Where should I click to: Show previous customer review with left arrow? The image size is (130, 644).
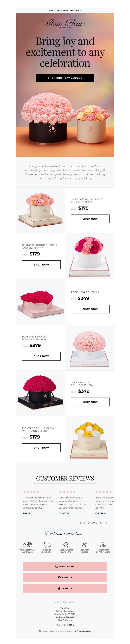pyautogui.click(x=101, y=523)
